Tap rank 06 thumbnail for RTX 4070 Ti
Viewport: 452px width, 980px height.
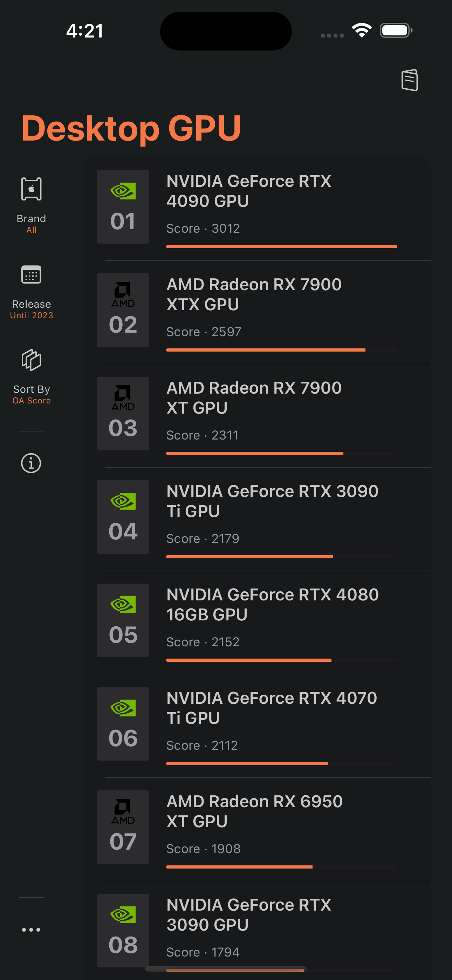[123, 723]
